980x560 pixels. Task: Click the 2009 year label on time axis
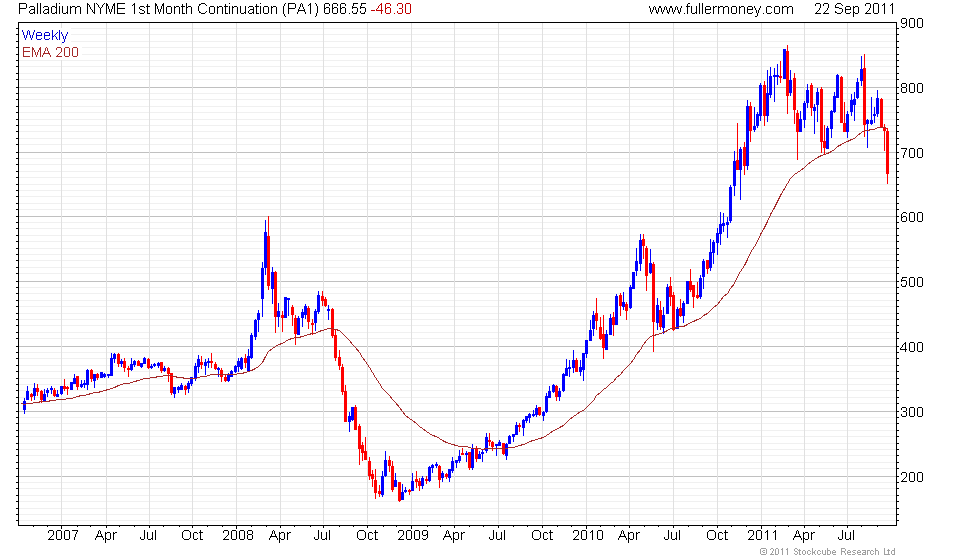point(413,536)
